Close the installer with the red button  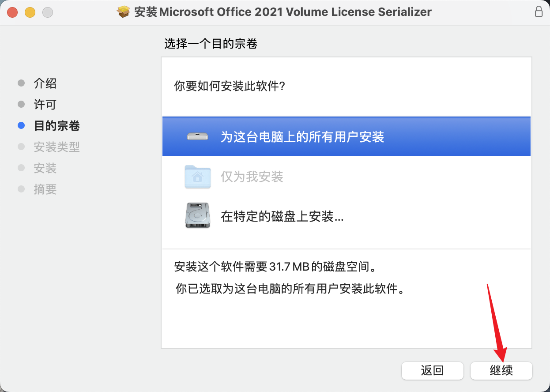[x=12, y=12]
